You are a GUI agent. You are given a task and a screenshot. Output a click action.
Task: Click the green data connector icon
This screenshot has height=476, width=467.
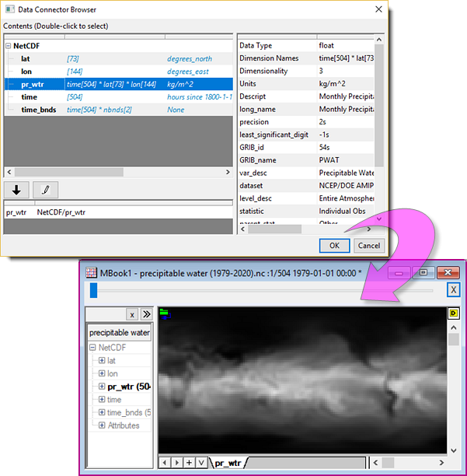point(165,313)
